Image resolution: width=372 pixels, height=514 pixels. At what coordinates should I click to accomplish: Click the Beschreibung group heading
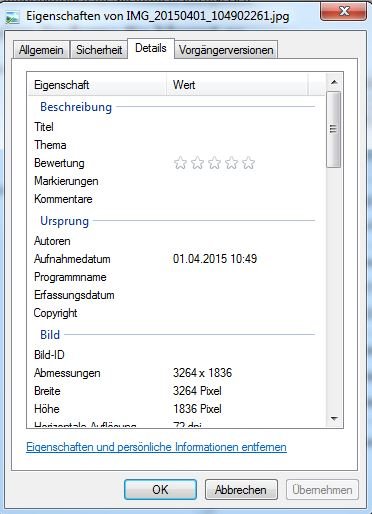click(x=76, y=107)
